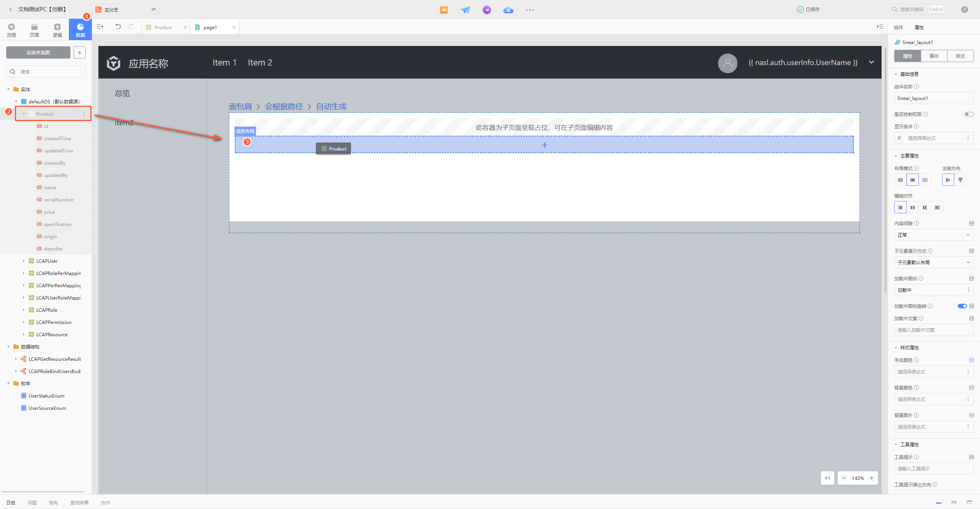Open the three-dot more menu in top bar
The width and height of the screenshot is (980, 509).
pos(530,10)
